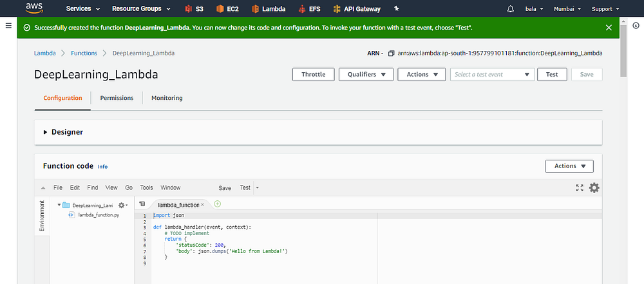The image size is (644, 284).
Task: Open the notifications bell
Action: pos(511,8)
